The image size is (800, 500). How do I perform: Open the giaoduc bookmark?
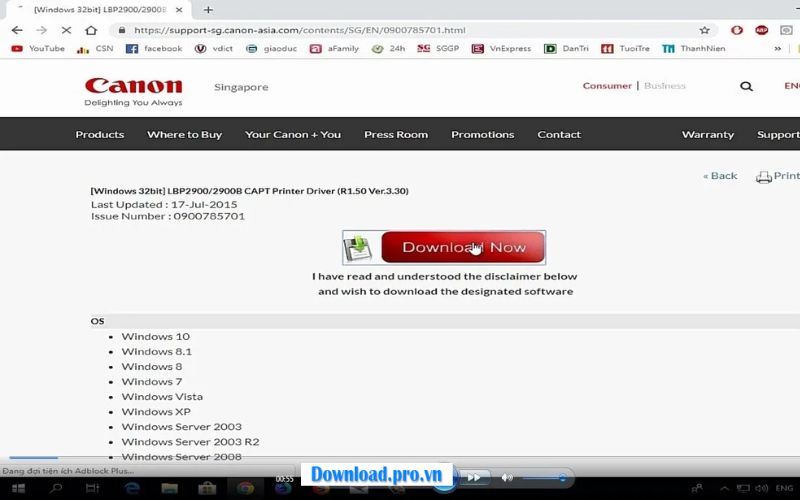(271, 48)
